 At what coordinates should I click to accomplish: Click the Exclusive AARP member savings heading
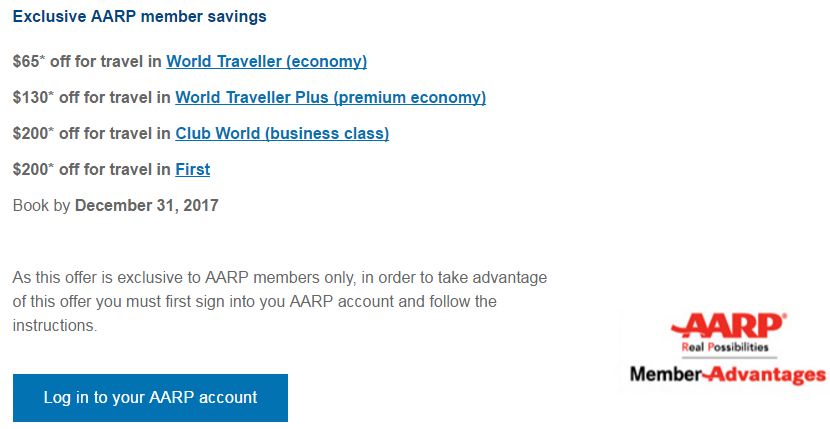tap(139, 18)
